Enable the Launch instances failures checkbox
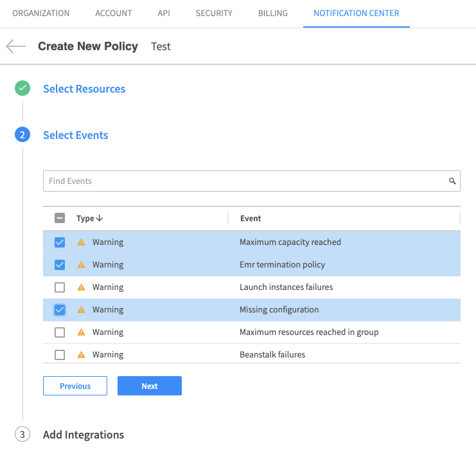The image size is (476, 461). point(60,287)
